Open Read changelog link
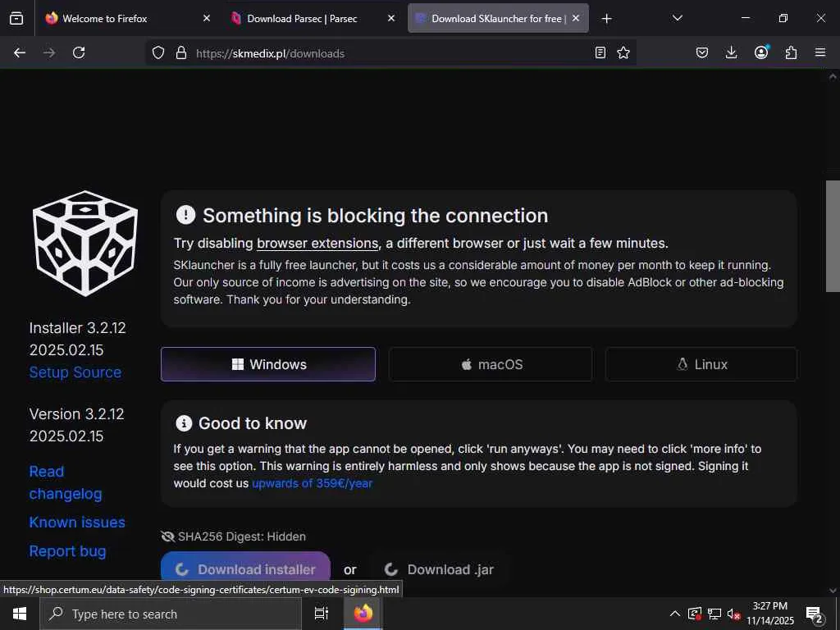 [66, 482]
